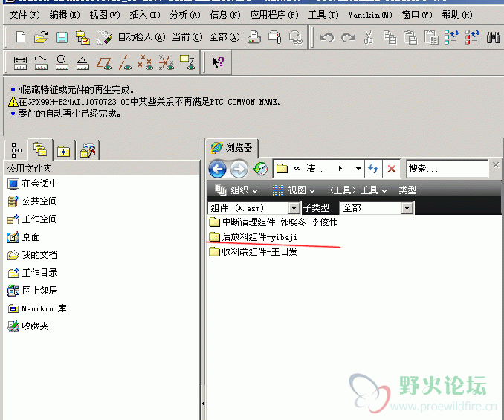Open the 编辑(E) menu
This screenshot has height=420, width=504.
pyautogui.click(x=65, y=15)
